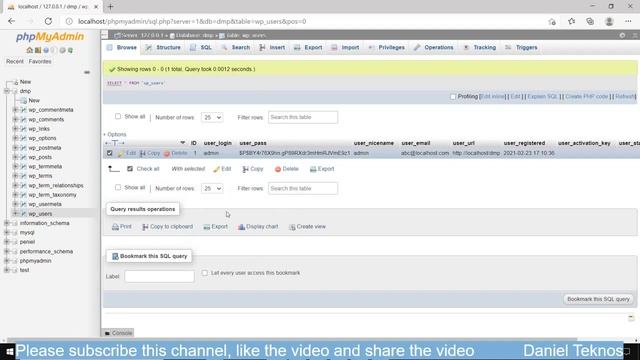Toggle the Profiling checkbox

point(453,97)
